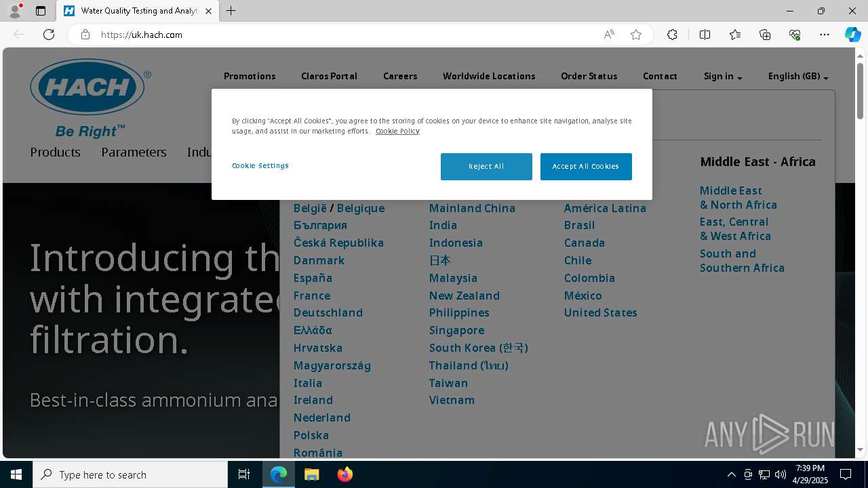Select East, Central & West Africa

pyautogui.click(x=735, y=229)
